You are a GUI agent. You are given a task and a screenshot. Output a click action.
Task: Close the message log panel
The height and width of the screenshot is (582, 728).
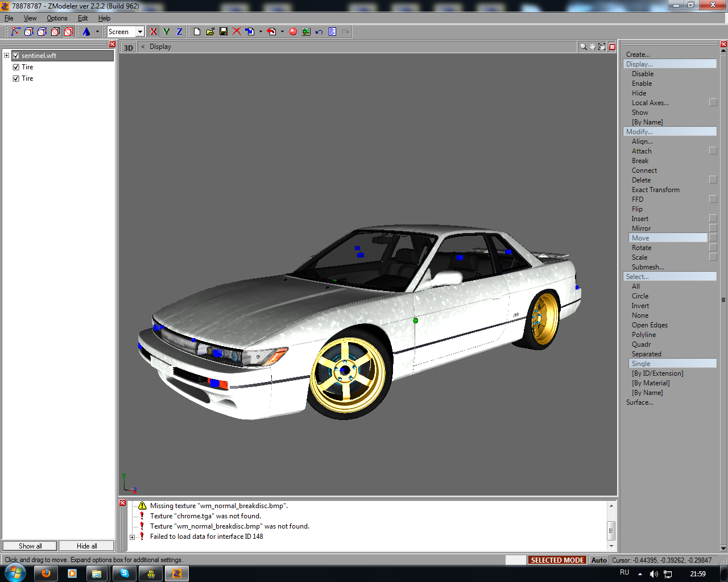pos(122,503)
